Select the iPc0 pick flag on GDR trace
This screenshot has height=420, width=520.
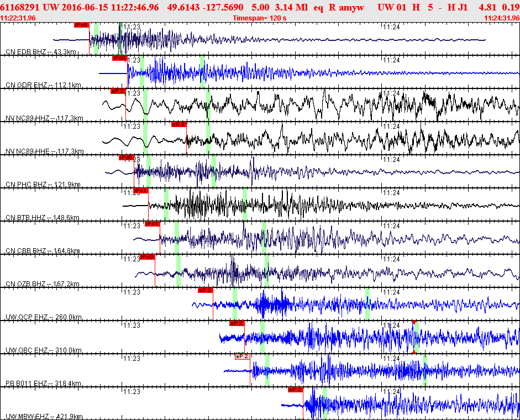[120, 58]
